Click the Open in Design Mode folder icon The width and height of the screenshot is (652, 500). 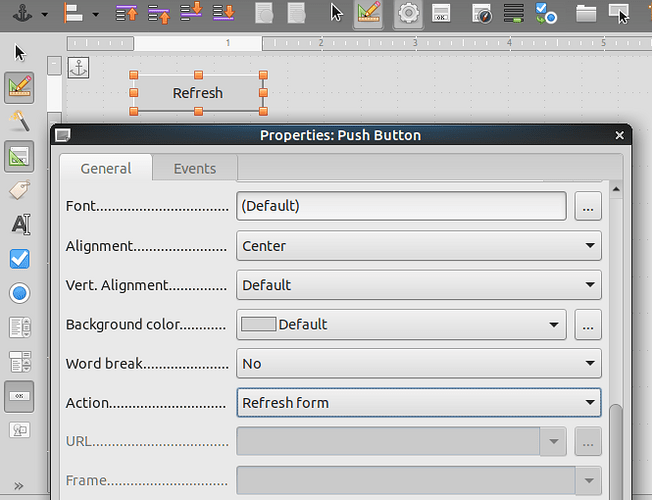(586, 13)
